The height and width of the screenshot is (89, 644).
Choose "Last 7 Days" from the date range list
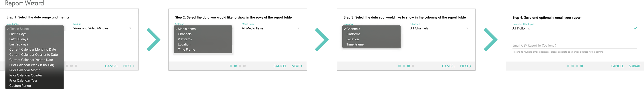pos(18,34)
